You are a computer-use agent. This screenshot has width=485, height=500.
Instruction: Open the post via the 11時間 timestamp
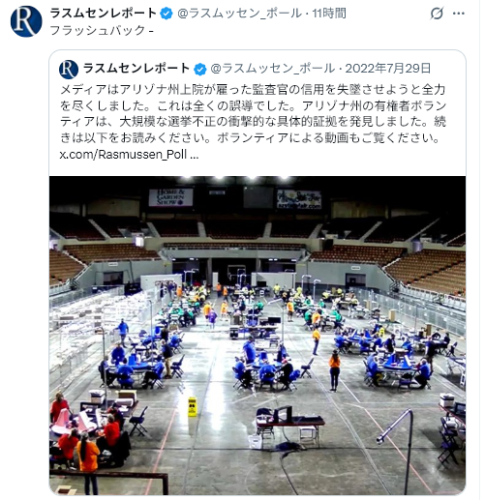point(329,14)
